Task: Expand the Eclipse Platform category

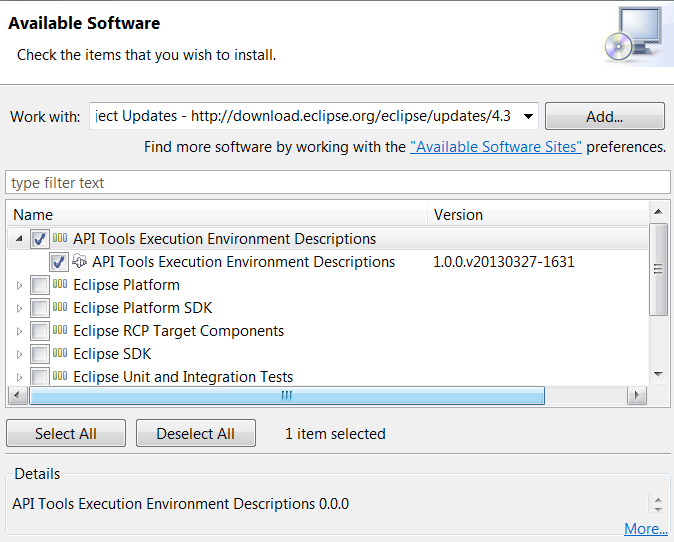Action: pyautogui.click(x=19, y=285)
